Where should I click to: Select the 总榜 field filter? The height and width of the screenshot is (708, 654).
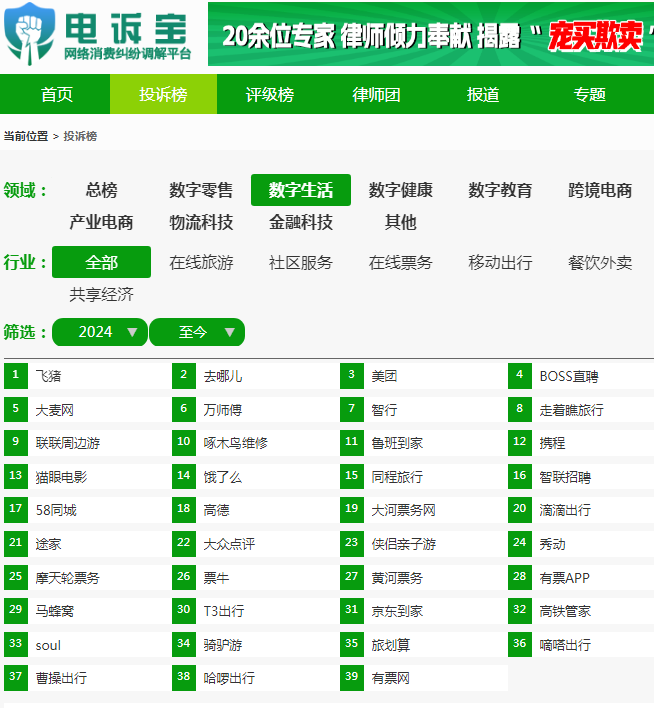(102, 190)
